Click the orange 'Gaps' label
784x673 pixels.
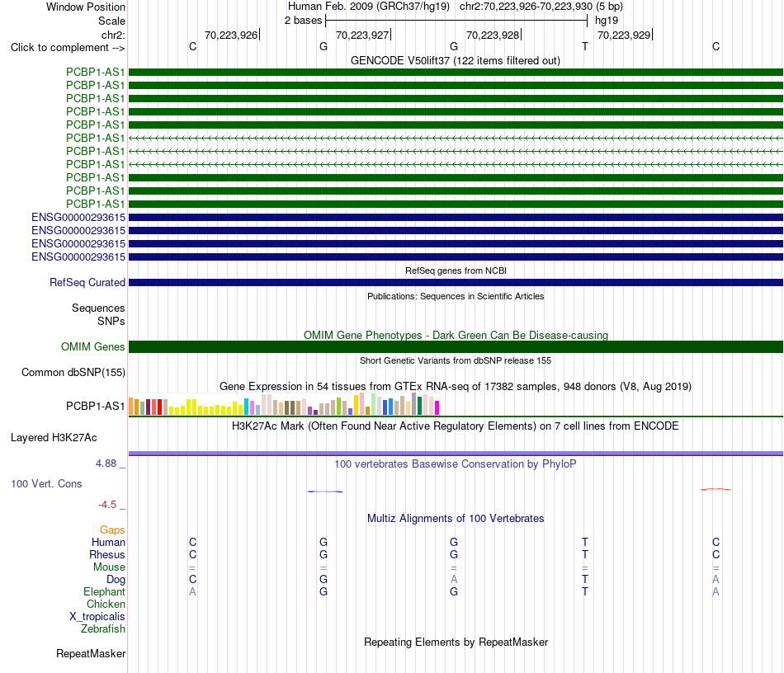(112, 530)
